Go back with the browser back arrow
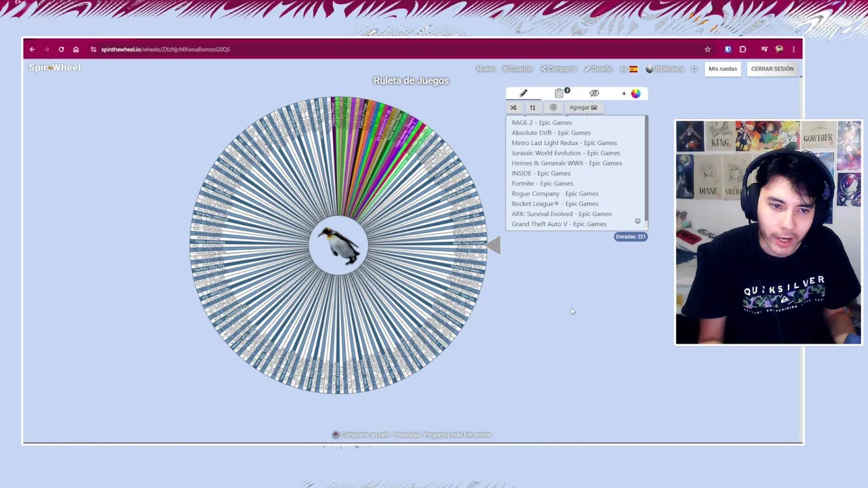Viewport: 868px width, 488px height. [32, 49]
